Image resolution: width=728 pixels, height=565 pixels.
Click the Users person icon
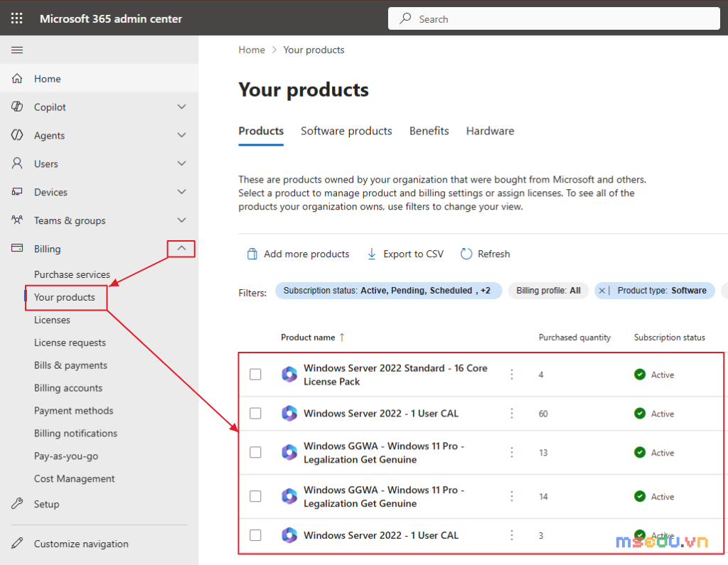click(x=17, y=163)
